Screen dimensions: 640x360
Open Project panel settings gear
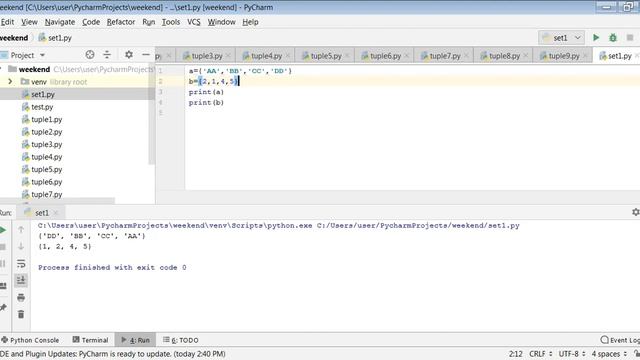(129, 55)
